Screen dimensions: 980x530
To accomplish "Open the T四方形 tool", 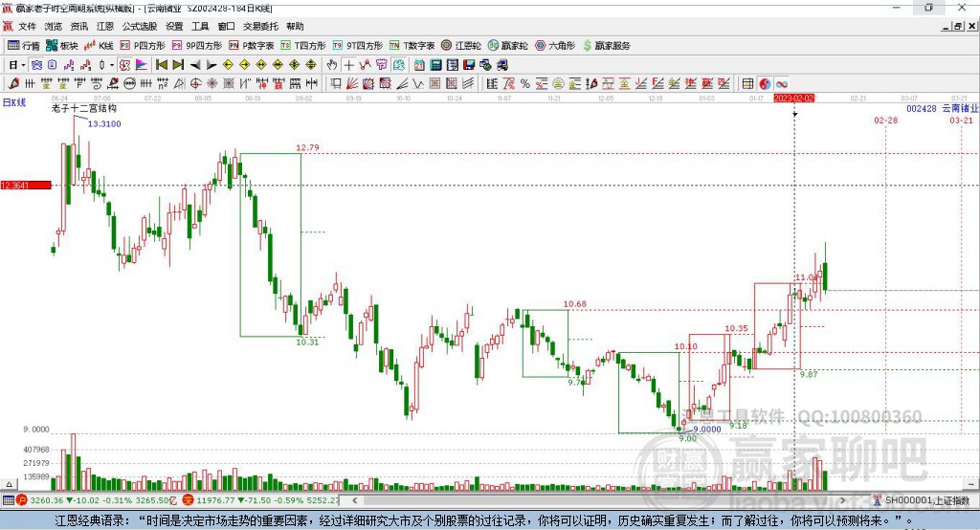I will pos(303,46).
